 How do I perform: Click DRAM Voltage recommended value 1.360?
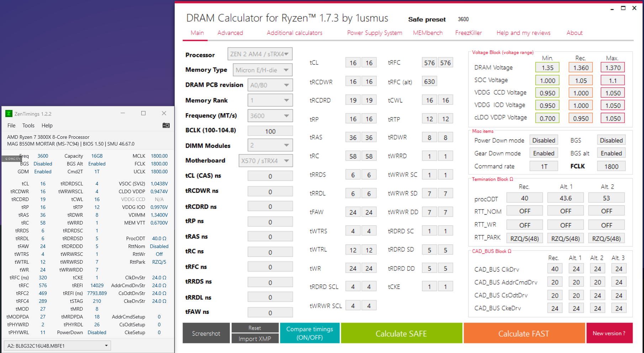(581, 68)
